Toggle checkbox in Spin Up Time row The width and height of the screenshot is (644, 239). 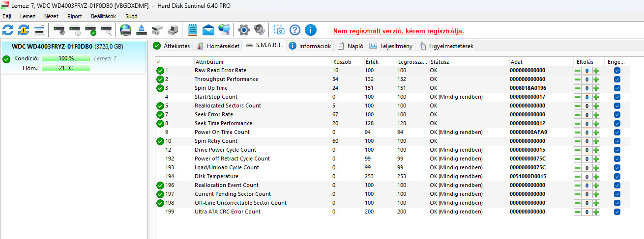[617, 88]
